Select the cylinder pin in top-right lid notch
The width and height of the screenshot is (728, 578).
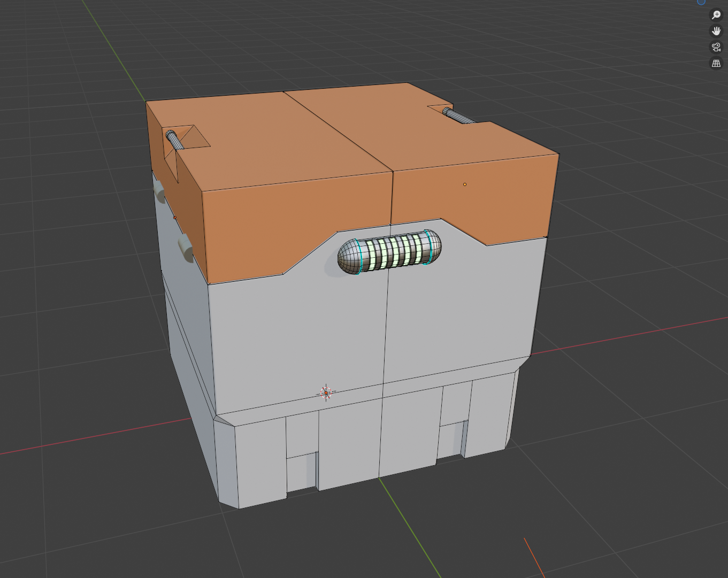tap(459, 117)
